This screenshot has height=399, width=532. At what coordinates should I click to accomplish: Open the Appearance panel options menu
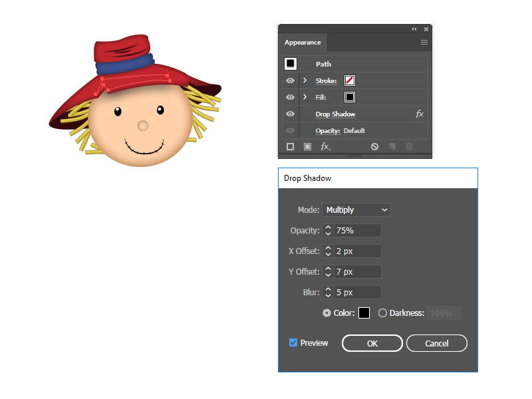(424, 43)
